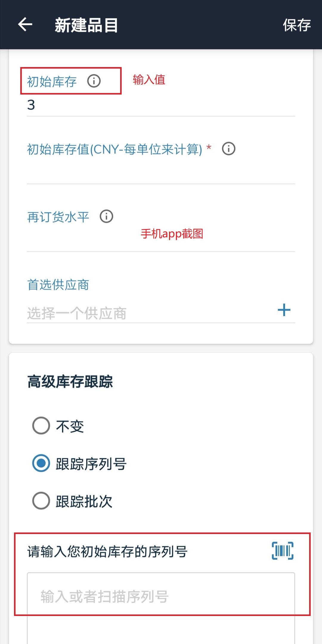Click the 输入或者扫描序列号 text box
This screenshot has height=644, width=322.
coord(161,596)
